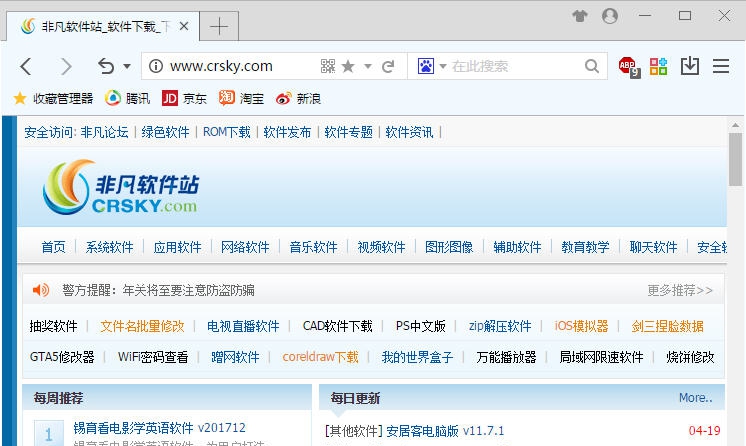The image size is (746, 446).
Task: Open search engine selector dropdown arrow
Action: 443,66
